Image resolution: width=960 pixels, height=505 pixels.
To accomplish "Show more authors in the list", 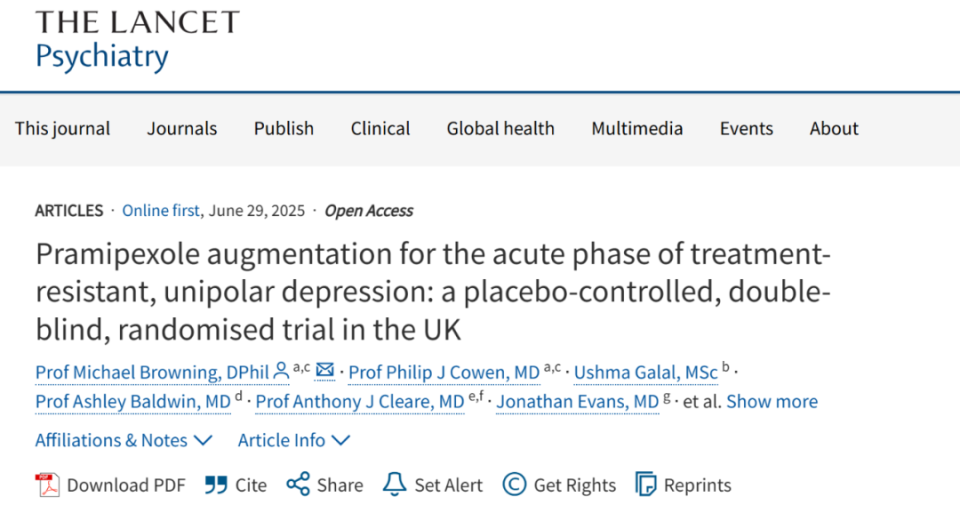I will click(x=772, y=402).
